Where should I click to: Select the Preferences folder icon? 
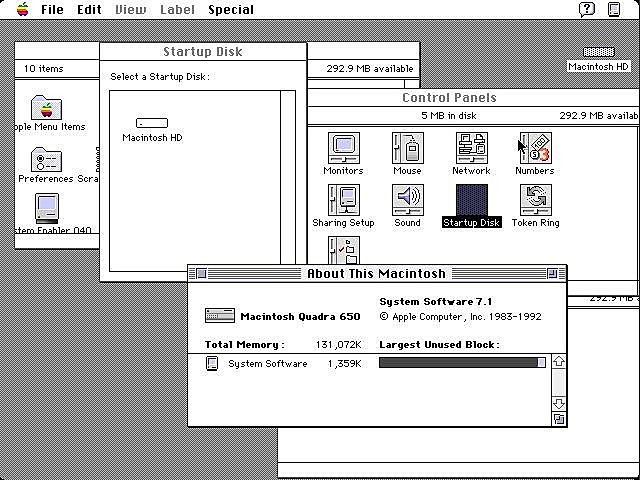pos(47,160)
